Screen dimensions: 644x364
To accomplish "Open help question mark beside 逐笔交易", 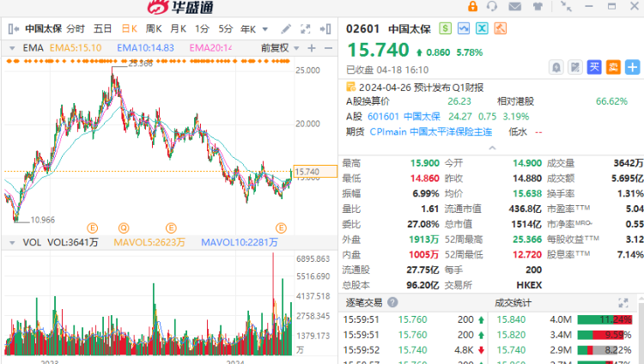I will 392,302.
